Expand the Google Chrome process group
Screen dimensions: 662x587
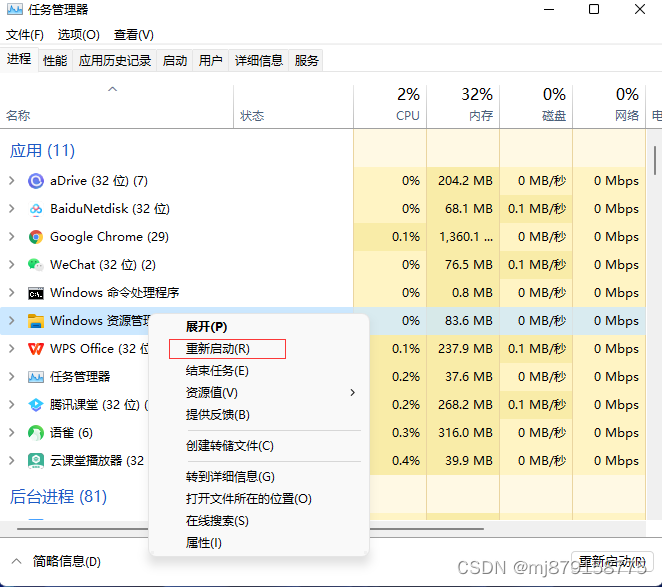coord(12,236)
